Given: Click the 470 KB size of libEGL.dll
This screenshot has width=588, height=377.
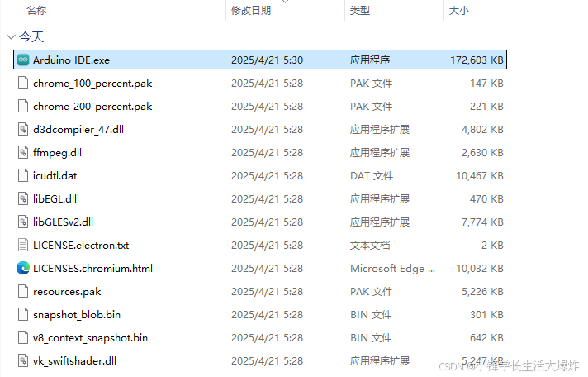Looking at the screenshot, I should [x=486, y=199].
